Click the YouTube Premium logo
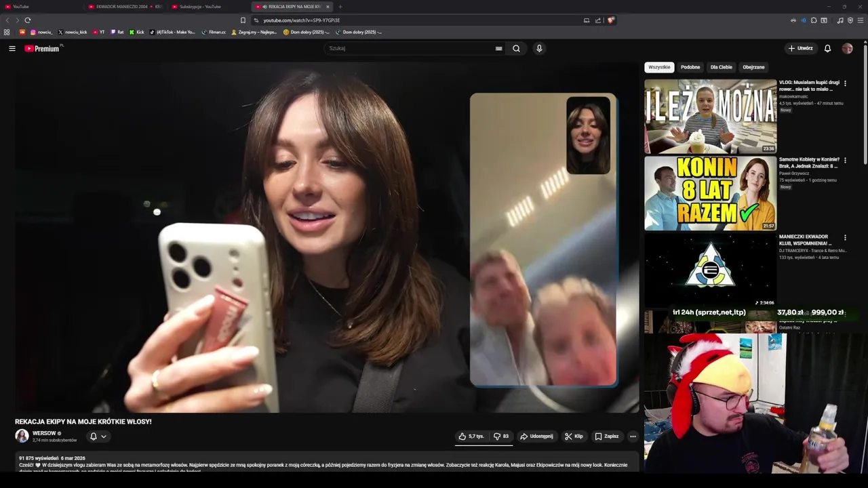Viewport: 868px width, 488px height. point(43,48)
